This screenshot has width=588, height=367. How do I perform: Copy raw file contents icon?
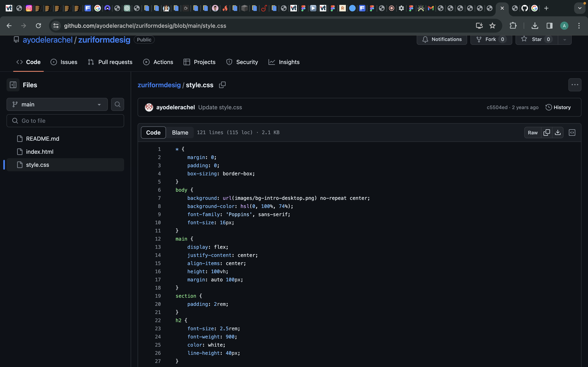click(547, 133)
